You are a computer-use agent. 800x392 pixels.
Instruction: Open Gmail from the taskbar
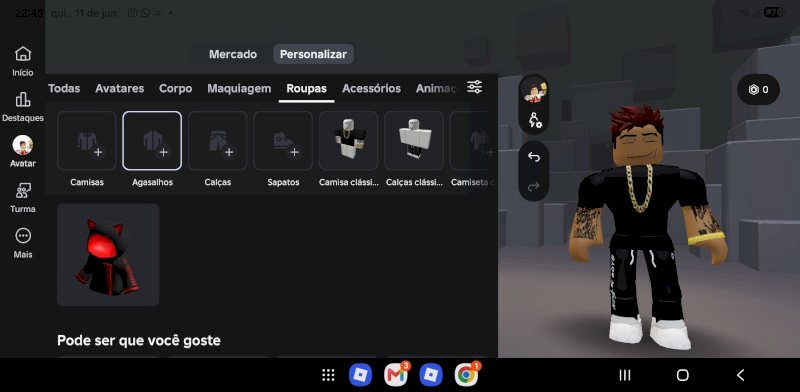click(x=396, y=375)
